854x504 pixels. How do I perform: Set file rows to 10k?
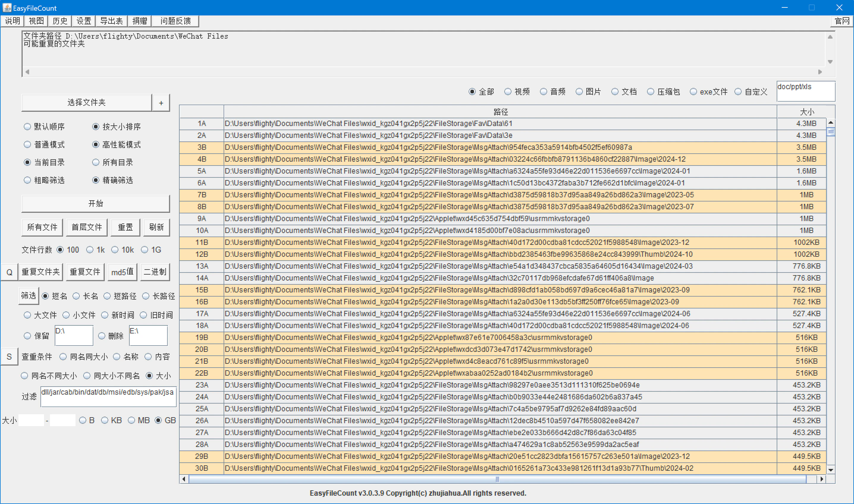(x=123, y=250)
